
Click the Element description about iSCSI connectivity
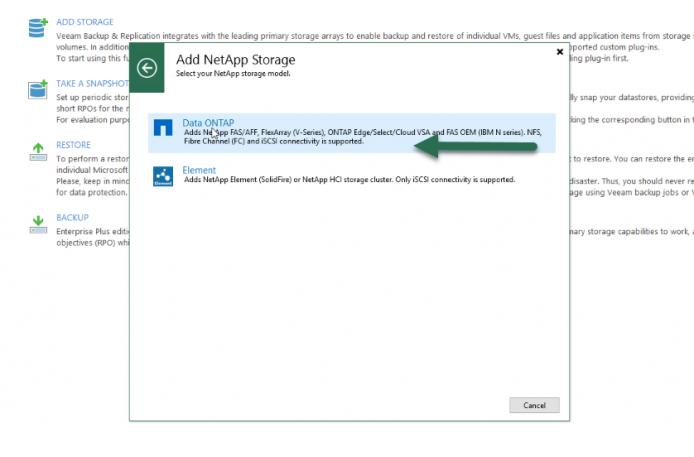349,180
